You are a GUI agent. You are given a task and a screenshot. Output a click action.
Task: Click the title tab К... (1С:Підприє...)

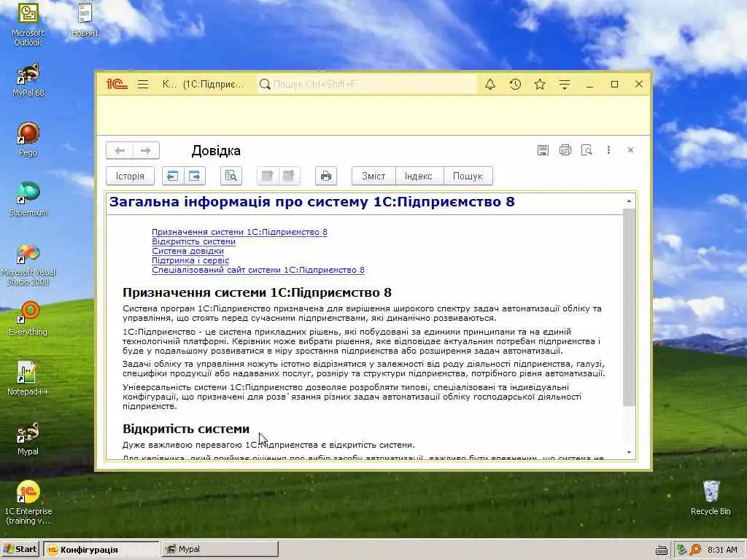coord(203,85)
